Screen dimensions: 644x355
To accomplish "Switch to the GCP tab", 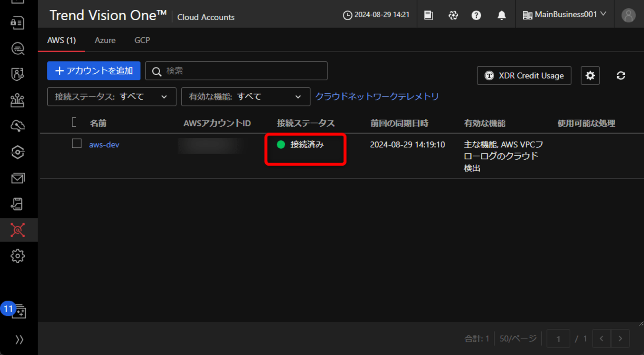I will [x=142, y=40].
